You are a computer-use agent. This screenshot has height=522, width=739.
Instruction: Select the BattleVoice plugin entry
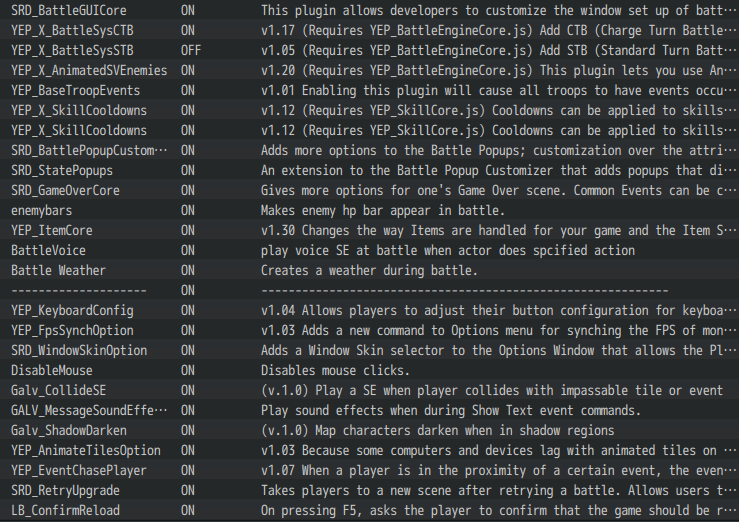(x=48, y=250)
